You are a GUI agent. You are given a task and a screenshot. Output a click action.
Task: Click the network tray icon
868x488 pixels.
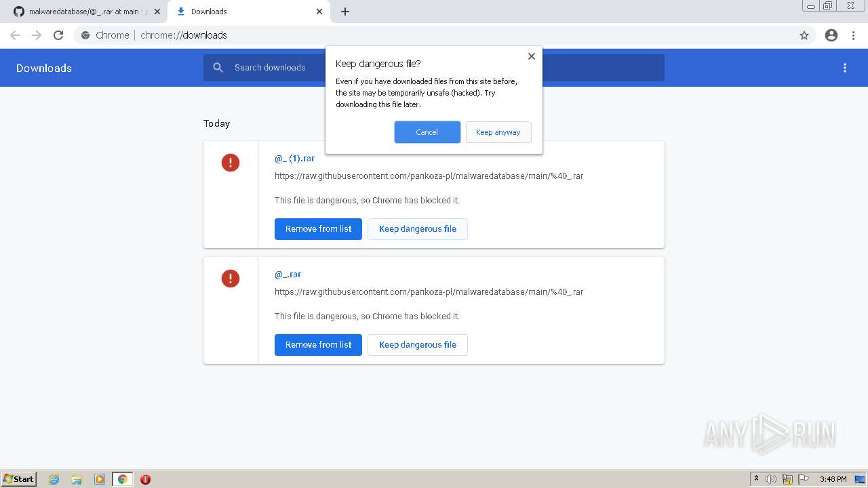[787, 479]
